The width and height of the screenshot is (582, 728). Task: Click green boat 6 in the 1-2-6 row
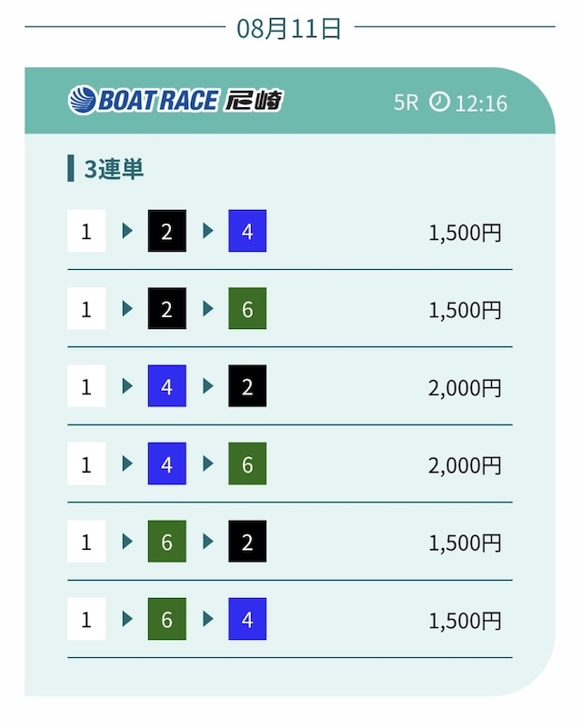pos(247,308)
